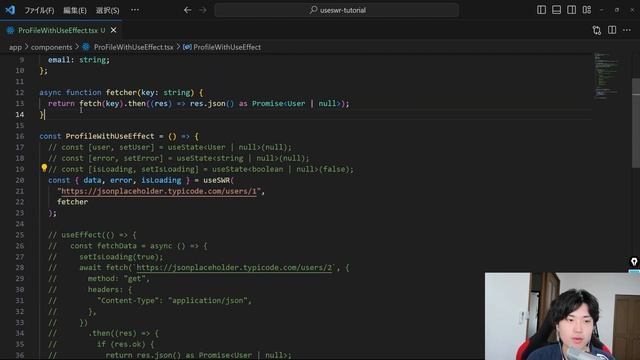The width and height of the screenshot is (640, 360).
Task: Go back with the left arrow
Action: point(187,10)
